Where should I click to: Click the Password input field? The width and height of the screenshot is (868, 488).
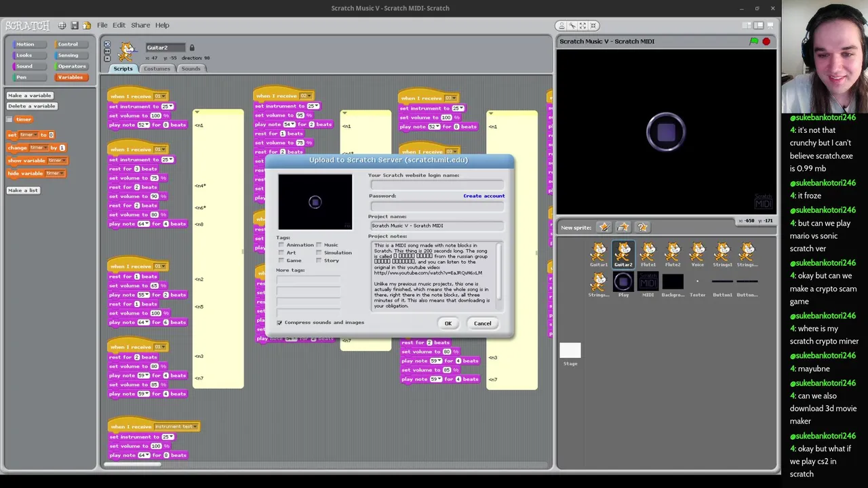[437, 206]
